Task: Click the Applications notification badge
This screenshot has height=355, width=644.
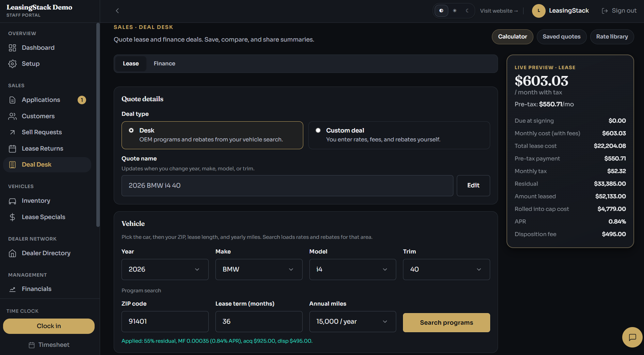Action: (82, 100)
